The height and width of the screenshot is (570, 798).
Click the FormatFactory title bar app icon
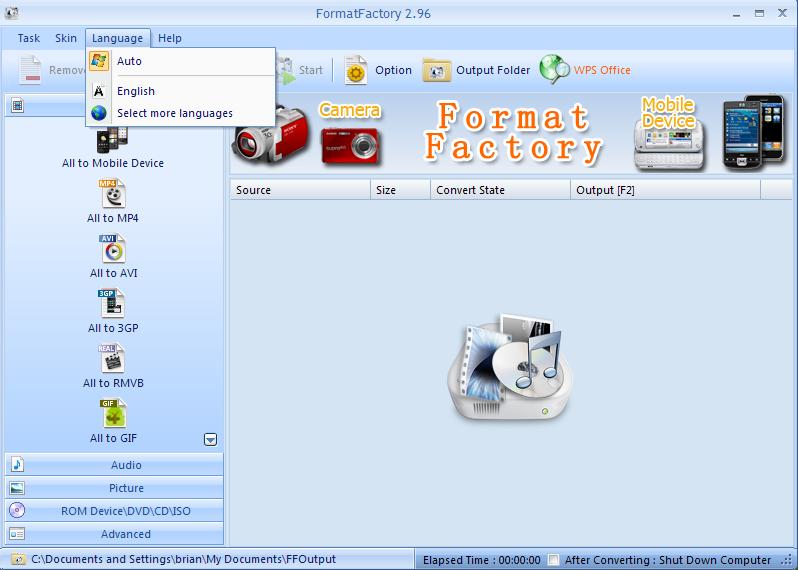click(11, 13)
